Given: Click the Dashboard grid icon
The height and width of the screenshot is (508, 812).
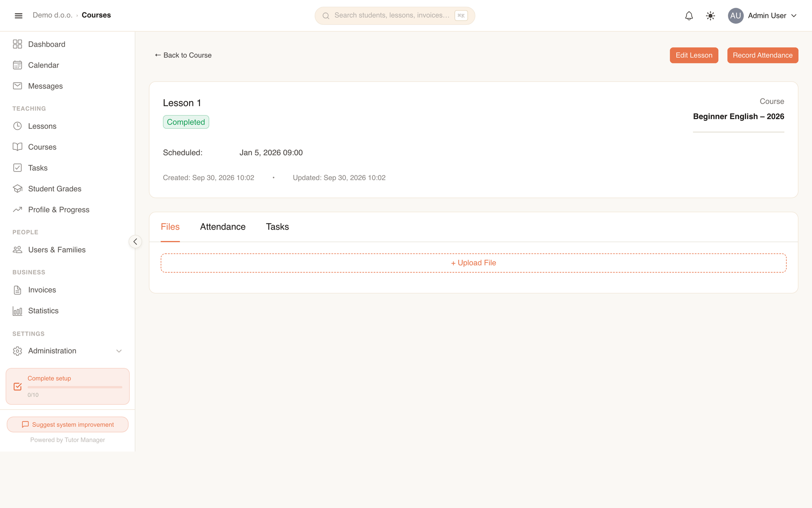Looking at the screenshot, I should tap(17, 44).
